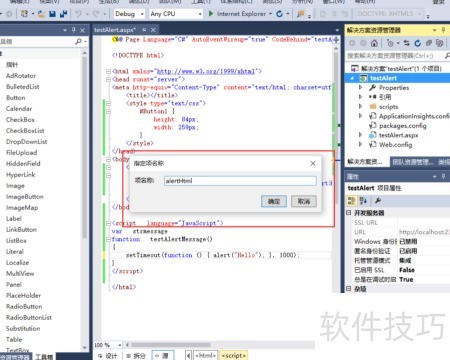
Task: Select Calendar in the Toolbox
Action: 19,109
